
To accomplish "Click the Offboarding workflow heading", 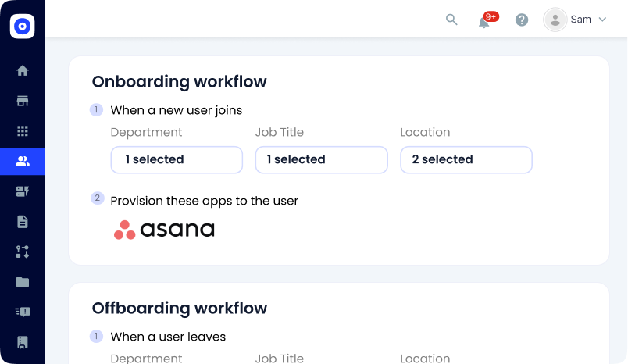I will pos(180,309).
